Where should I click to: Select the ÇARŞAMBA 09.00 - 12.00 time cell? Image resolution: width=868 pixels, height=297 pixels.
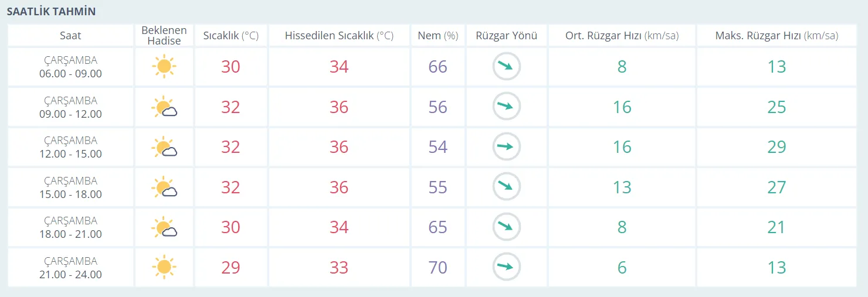pyautogui.click(x=70, y=107)
